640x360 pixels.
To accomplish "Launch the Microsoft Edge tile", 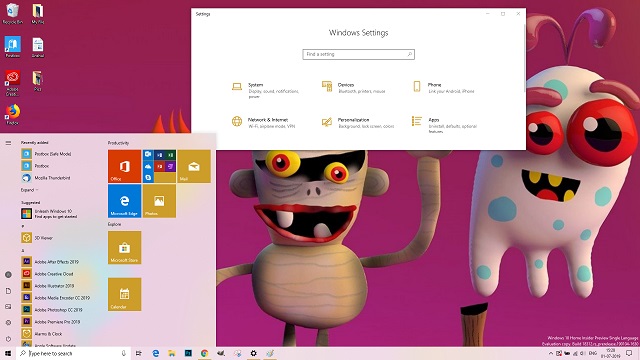I will click(x=124, y=201).
